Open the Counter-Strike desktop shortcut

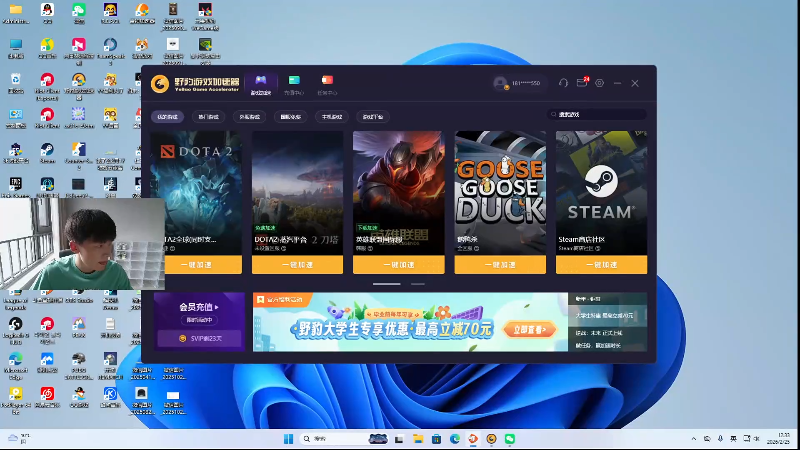(79, 156)
